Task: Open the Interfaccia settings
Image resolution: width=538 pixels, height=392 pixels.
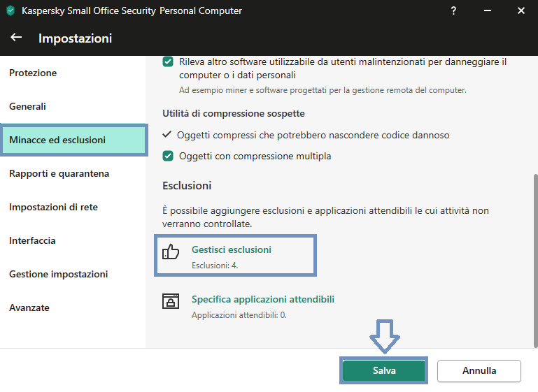Action: (x=32, y=240)
